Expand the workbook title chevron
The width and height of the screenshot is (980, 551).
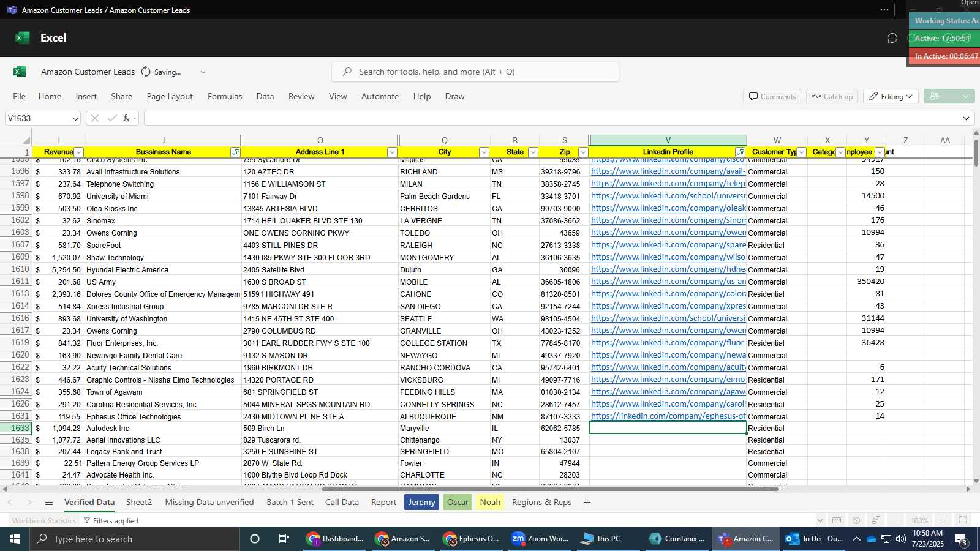coord(203,72)
